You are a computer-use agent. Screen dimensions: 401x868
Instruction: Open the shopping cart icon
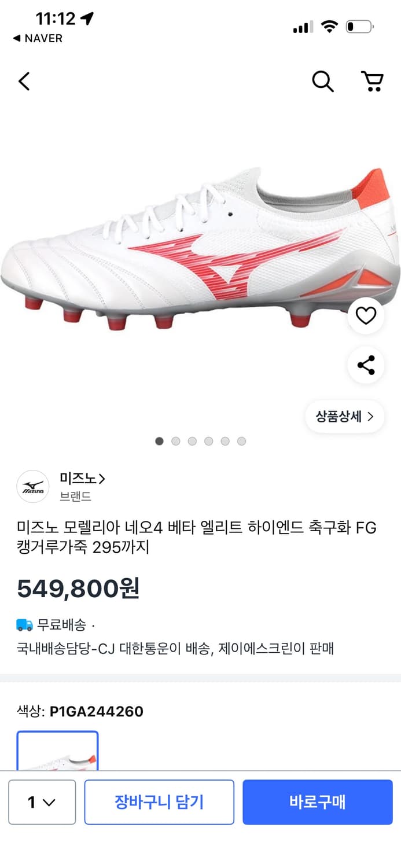[373, 82]
